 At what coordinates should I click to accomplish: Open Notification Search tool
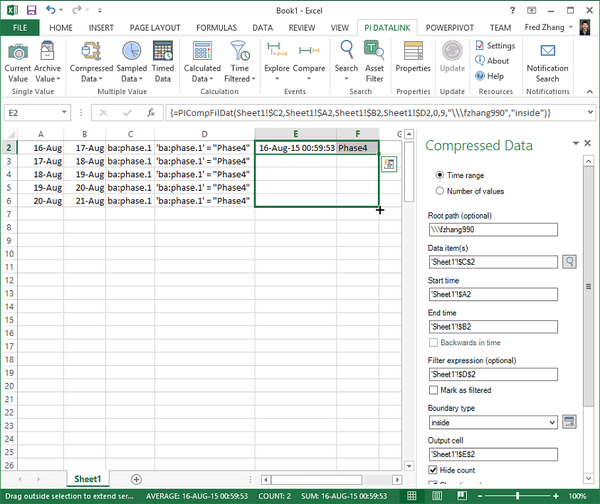tap(547, 60)
